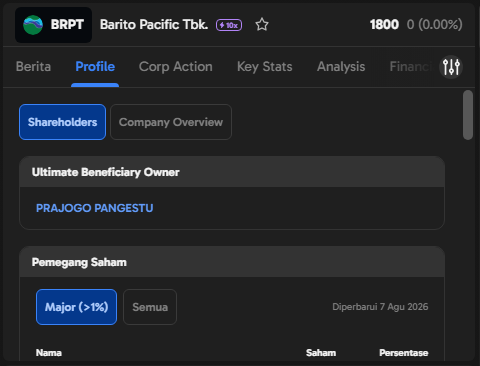Filter by Major (>1%) shareholders
Screen dimensions: 480x366
point(76,307)
